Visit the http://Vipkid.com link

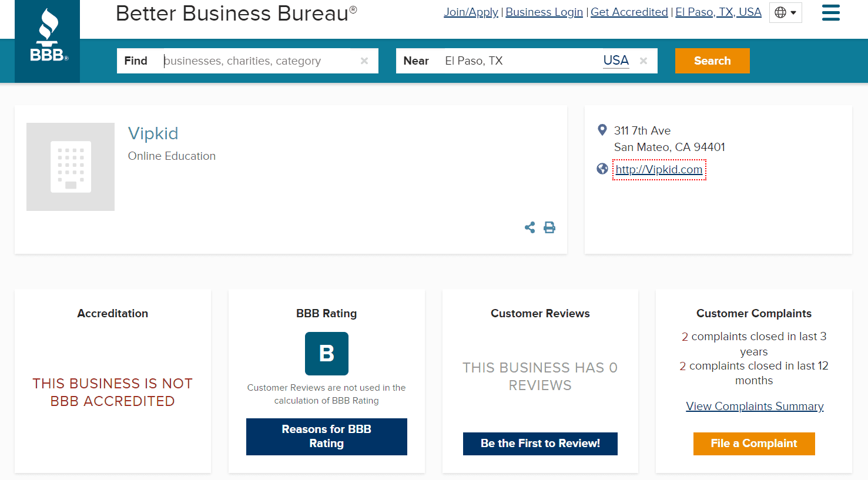(659, 170)
